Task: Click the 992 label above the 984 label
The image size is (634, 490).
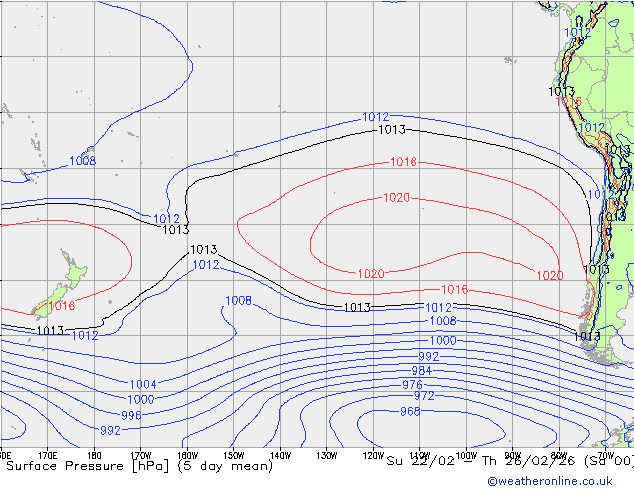Action: tap(428, 357)
